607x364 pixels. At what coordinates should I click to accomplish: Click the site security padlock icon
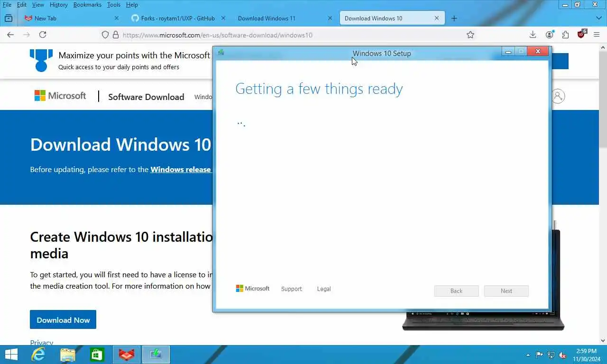(115, 35)
